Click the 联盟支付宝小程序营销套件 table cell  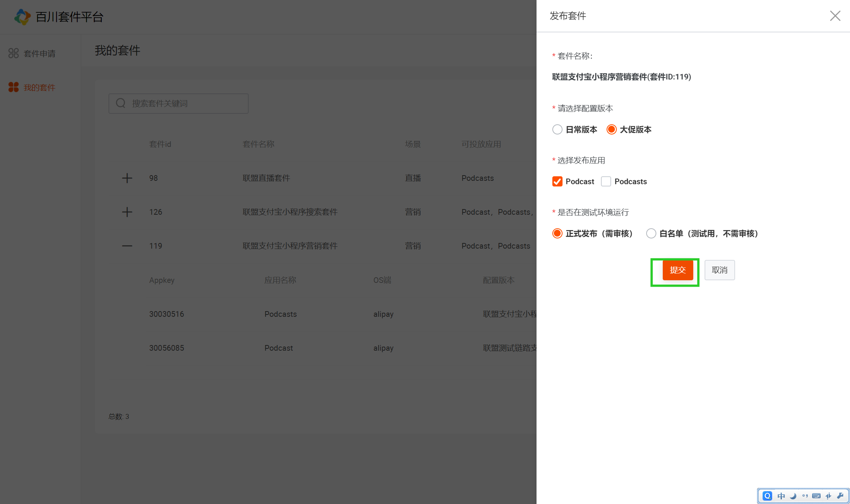click(290, 246)
